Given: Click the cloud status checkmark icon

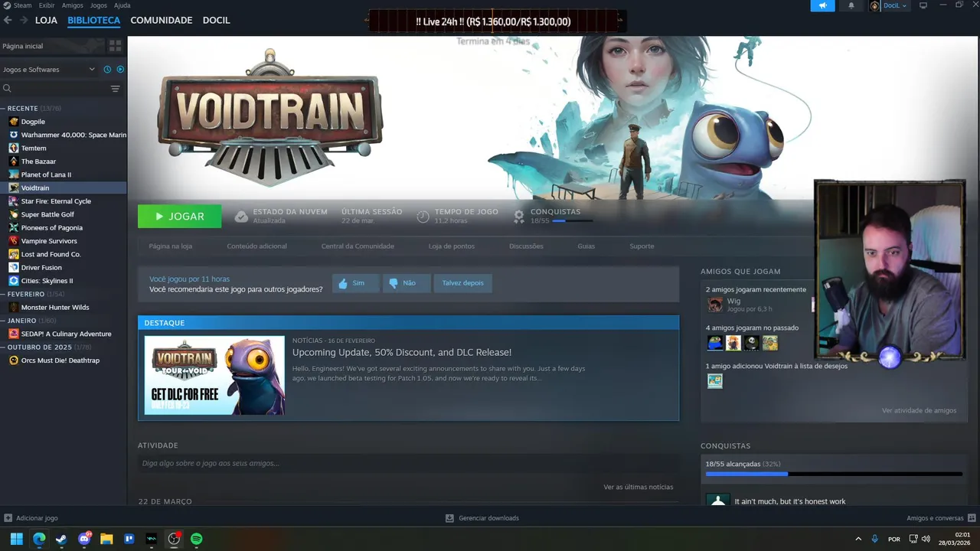Looking at the screenshot, I should (x=241, y=217).
